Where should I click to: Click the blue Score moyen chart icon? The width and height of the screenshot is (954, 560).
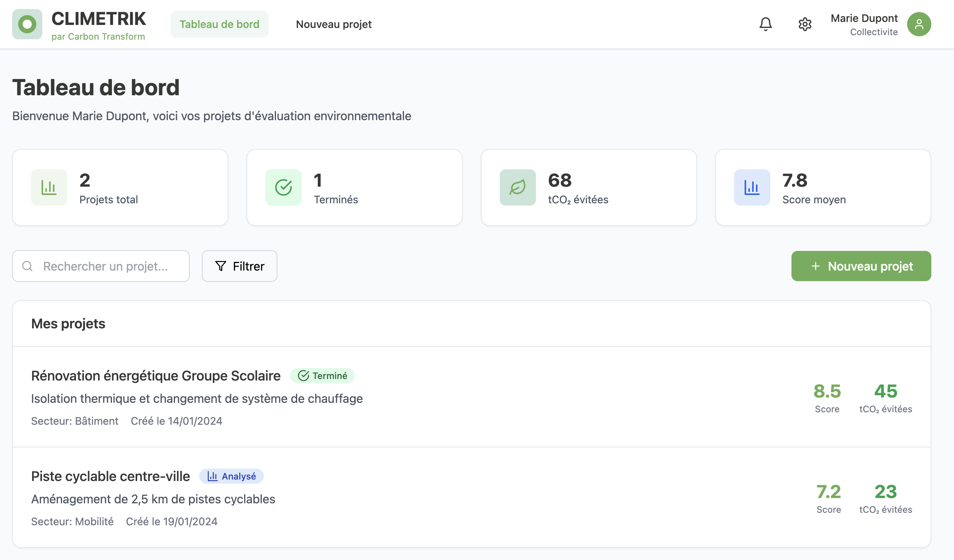[751, 187]
